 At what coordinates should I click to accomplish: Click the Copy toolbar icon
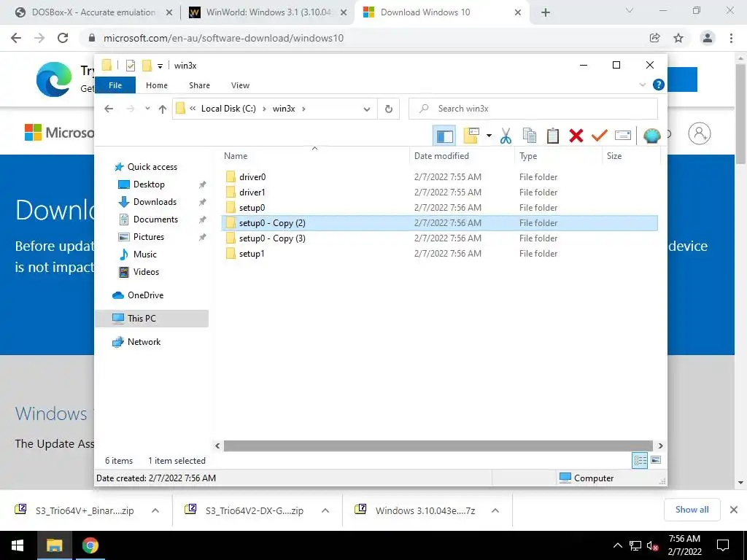click(530, 136)
